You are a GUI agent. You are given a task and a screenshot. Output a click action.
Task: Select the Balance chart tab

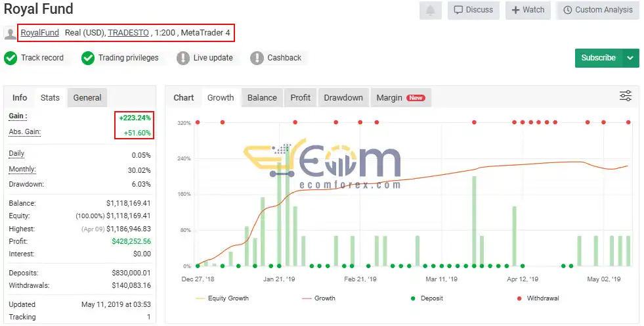262,98
